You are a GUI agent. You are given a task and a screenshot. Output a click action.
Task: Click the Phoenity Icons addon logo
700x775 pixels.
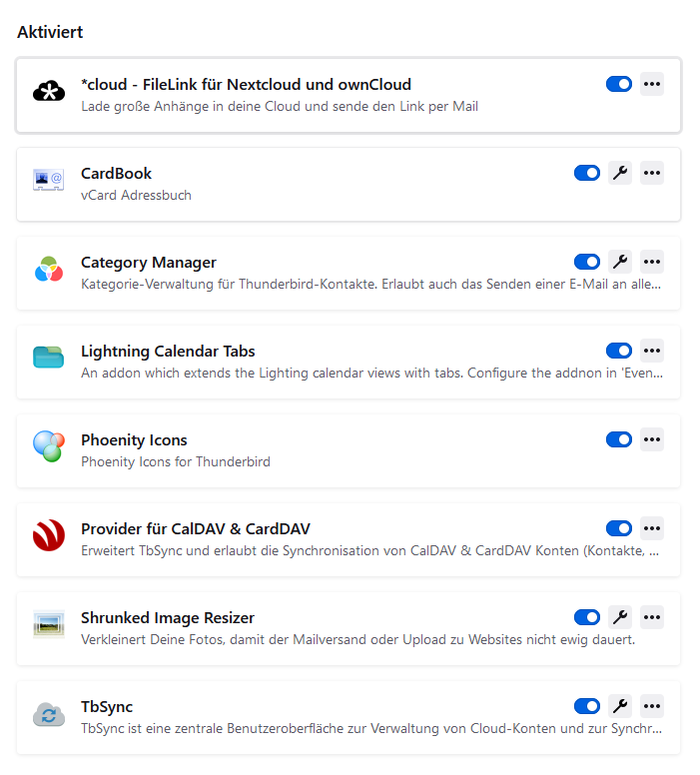(48, 447)
